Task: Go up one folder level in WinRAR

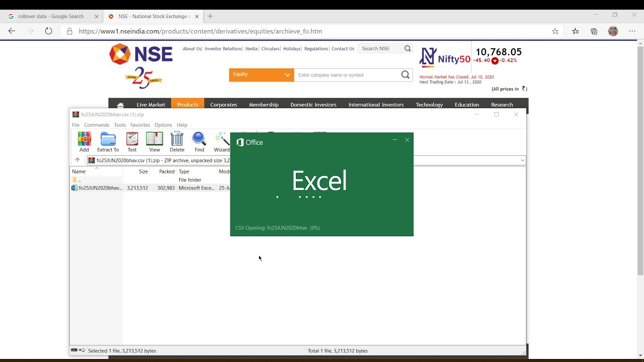Action: point(77,160)
